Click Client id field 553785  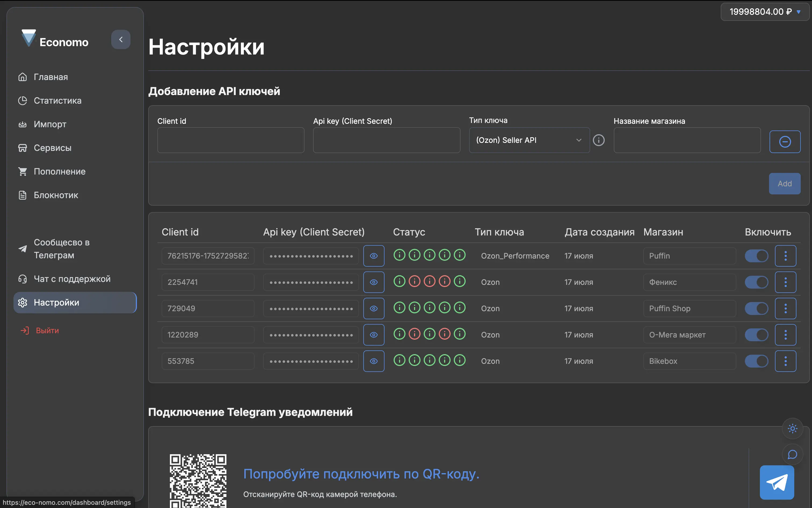(x=208, y=361)
